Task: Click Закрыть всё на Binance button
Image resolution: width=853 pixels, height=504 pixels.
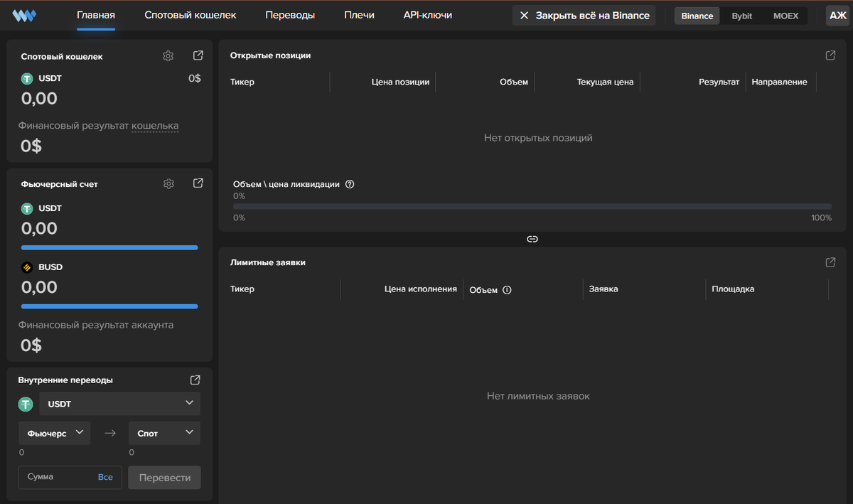Action: tap(584, 16)
